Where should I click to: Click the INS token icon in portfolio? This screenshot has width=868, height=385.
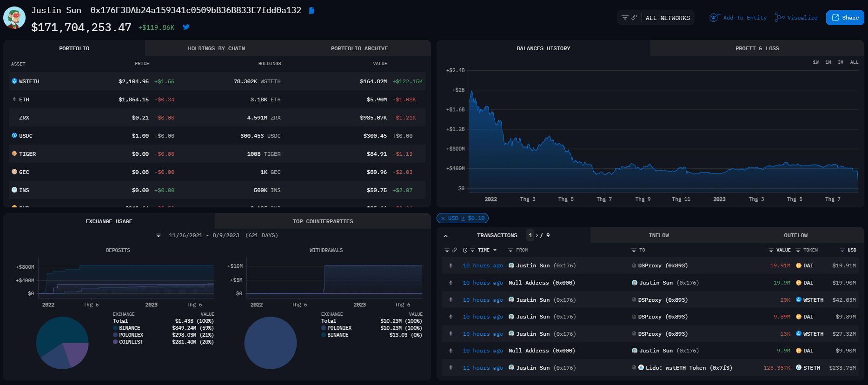(x=14, y=190)
